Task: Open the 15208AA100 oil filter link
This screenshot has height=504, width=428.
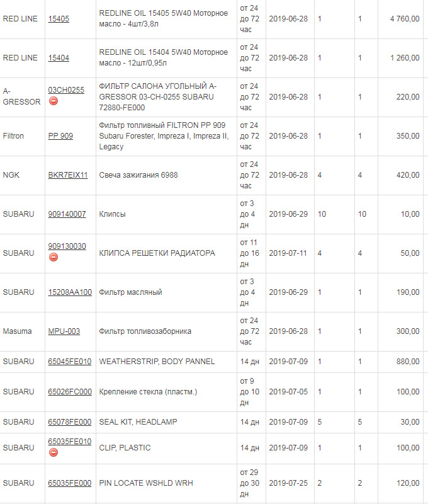Action: click(70, 292)
